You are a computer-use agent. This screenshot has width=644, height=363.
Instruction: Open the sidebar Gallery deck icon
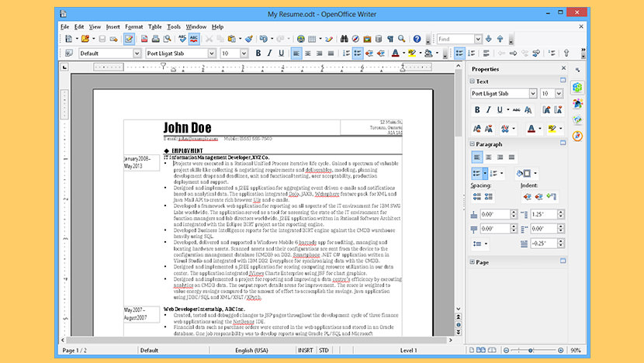pyautogui.click(x=577, y=119)
